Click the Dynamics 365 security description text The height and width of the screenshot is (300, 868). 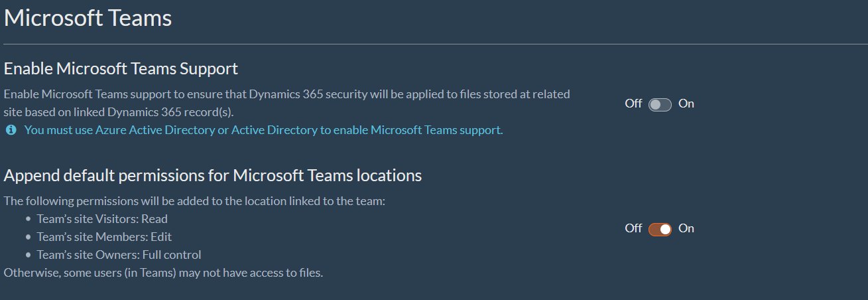286,103
